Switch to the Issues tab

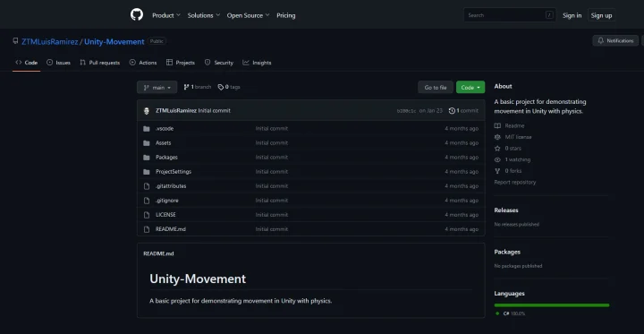[x=58, y=63]
